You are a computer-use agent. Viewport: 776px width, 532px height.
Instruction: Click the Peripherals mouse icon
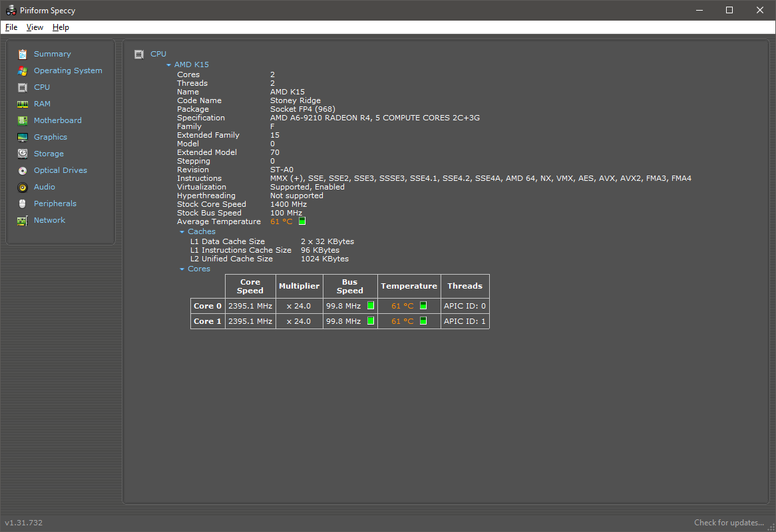coord(22,203)
